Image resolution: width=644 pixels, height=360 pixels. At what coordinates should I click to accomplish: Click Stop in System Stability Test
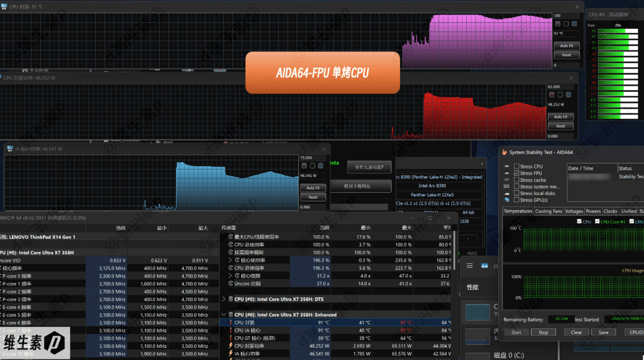click(x=543, y=332)
